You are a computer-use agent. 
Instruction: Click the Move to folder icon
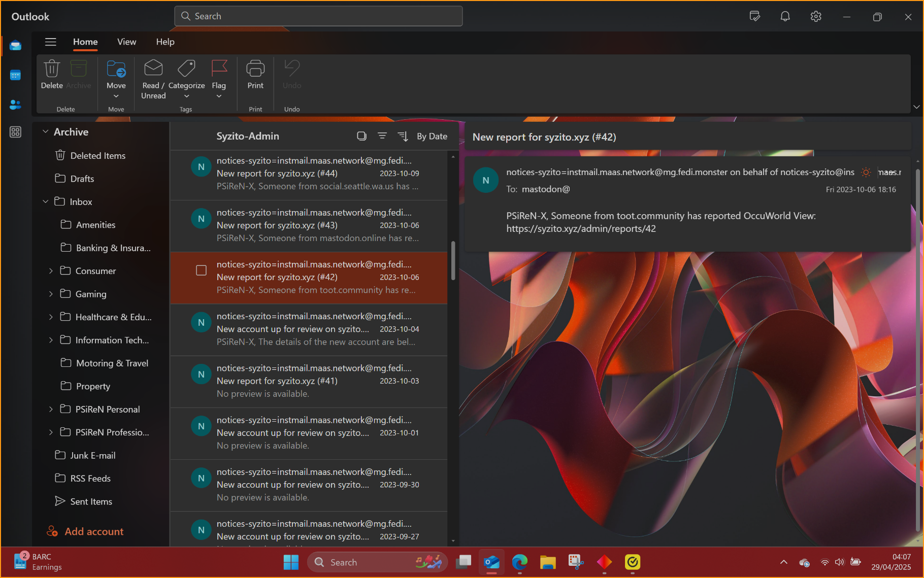pyautogui.click(x=116, y=69)
